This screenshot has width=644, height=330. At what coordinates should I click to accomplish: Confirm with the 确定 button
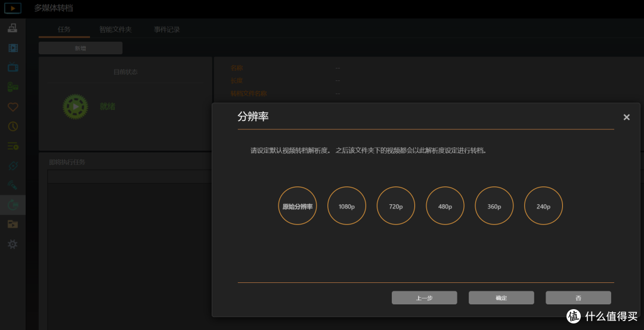[501, 298]
